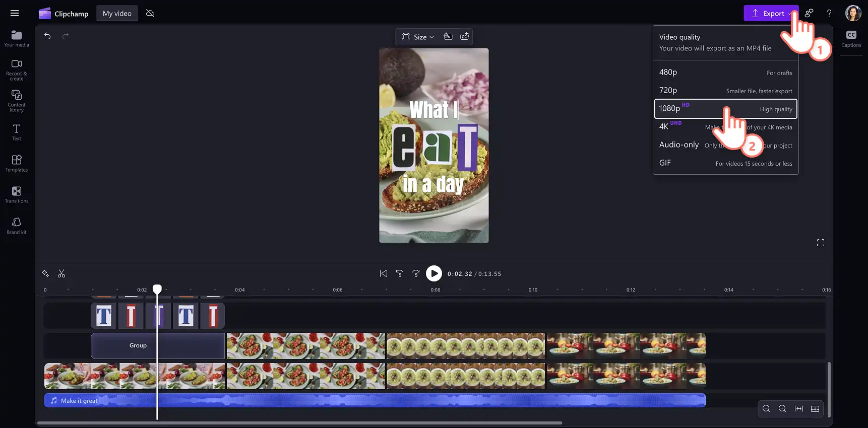Select 720p export quality
Image resolution: width=868 pixels, height=428 pixels.
[x=726, y=91]
